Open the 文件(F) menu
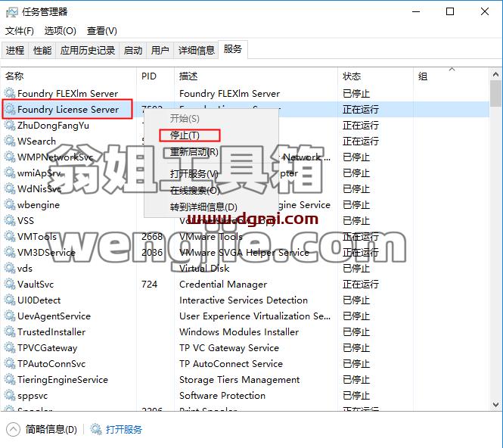The width and height of the screenshot is (503, 448). coord(19,31)
